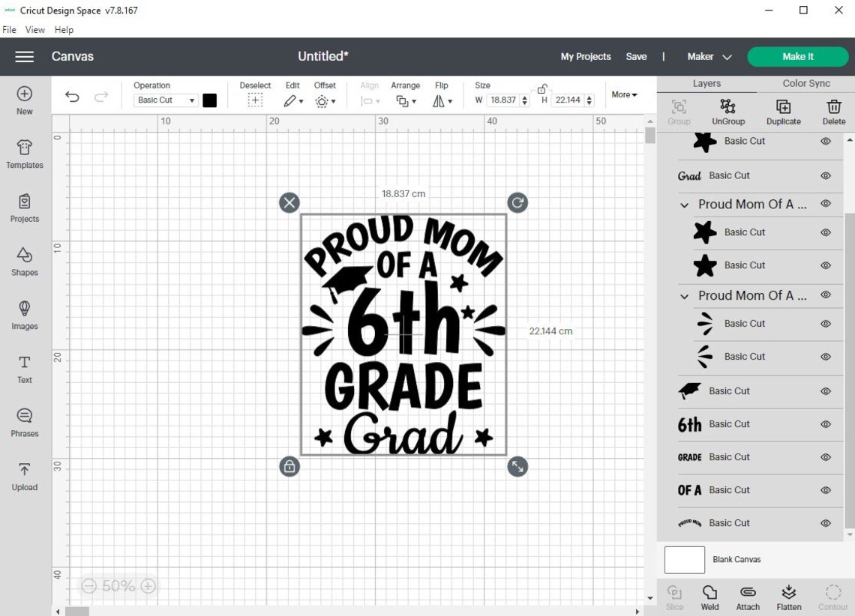UnGroup the selected layers
The image size is (855, 616).
tap(727, 112)
